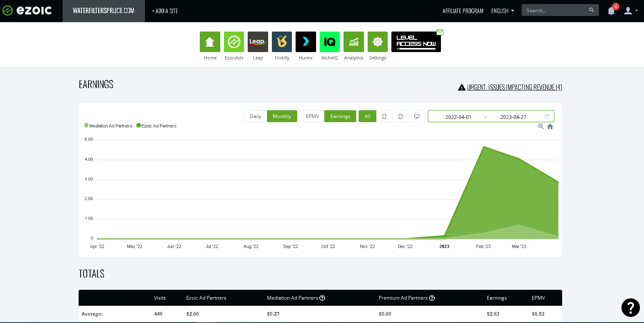Click the average EPMV value $6.53
644x323 pixels.
(x=538, y=314)
